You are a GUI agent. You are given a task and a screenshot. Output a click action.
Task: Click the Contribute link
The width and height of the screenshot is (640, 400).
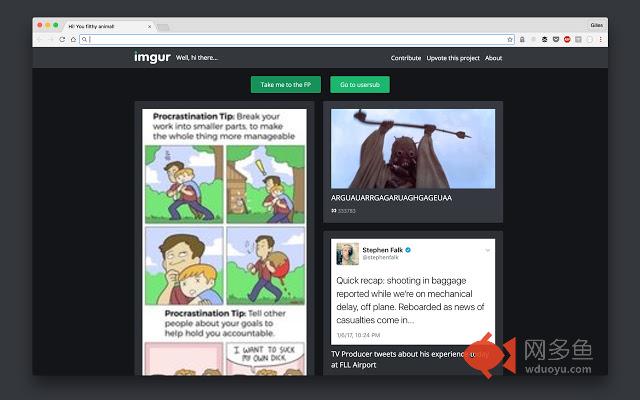(406, 58)
